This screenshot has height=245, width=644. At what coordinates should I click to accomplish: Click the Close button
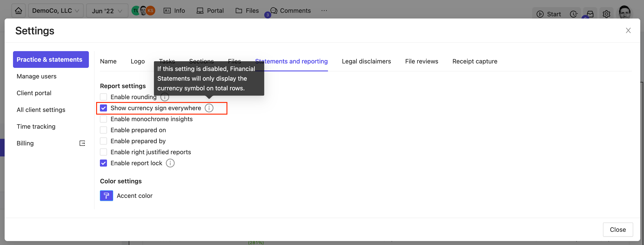(618, 230)
